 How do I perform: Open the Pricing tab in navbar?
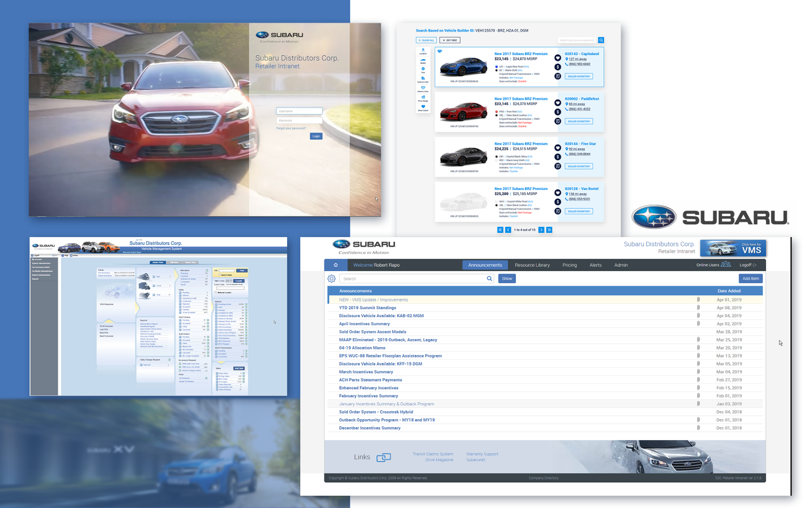coord(570,265)
